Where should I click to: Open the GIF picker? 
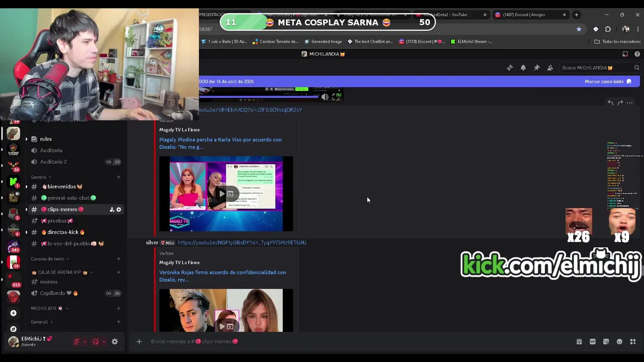[593, 341]
